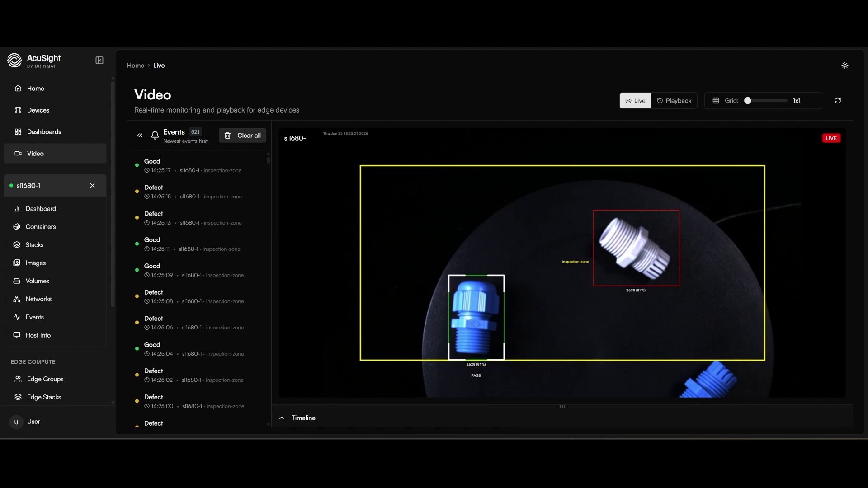Select the Defect event at 14:25:15
868x488 pixels.
click(x=197, y=192)
